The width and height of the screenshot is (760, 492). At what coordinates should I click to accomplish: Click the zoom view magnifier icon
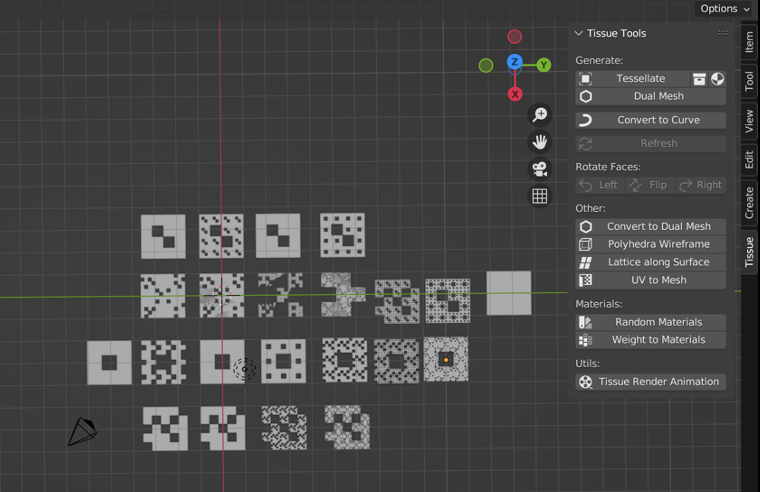coord(539,115)
